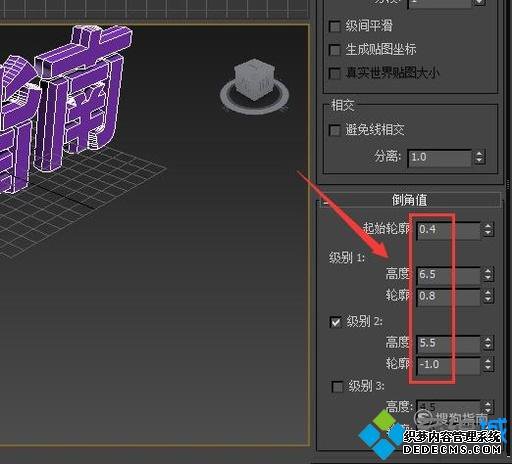Click the 级别 1 轮廓 spinner arrows

click(x=488, y=296)
